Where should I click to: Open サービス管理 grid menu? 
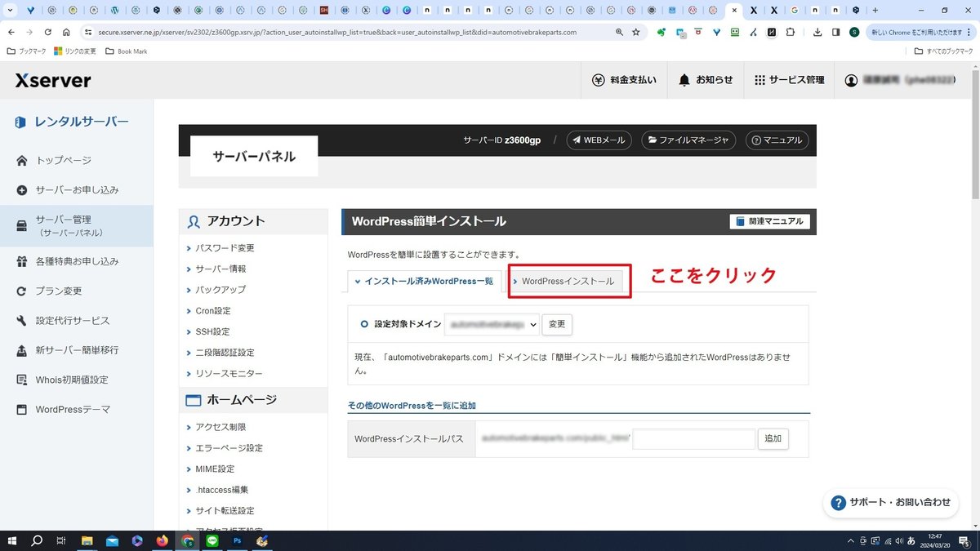pyautogui.click(x=789, y=80)
